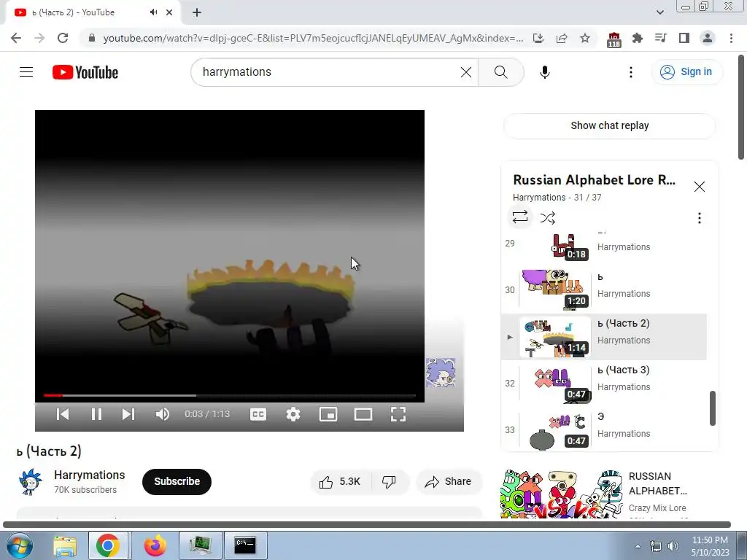Toggle closed captions on the player
Image resolution: width=747 pixels, height=560 pixels.
pyautogui.click(x=258, y=414)
